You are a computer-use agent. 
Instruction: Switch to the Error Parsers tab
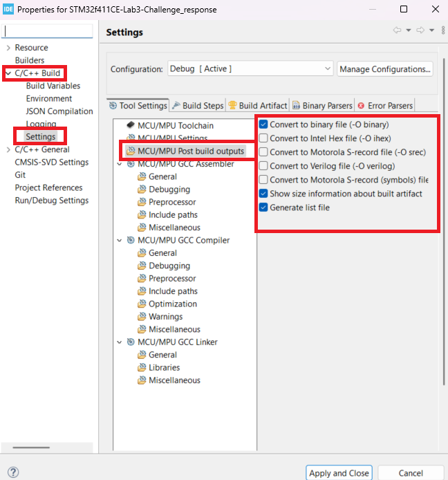(x=384, y=105)
